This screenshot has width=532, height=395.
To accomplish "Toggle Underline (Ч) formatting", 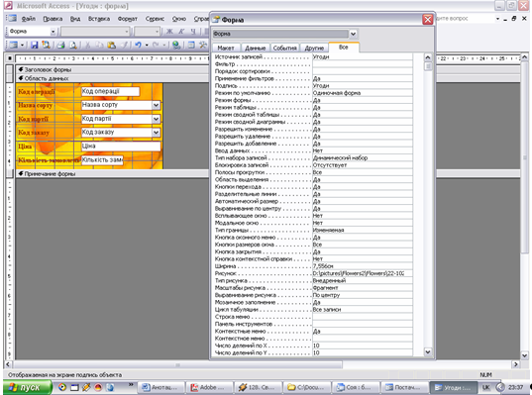I will (193, 32).
